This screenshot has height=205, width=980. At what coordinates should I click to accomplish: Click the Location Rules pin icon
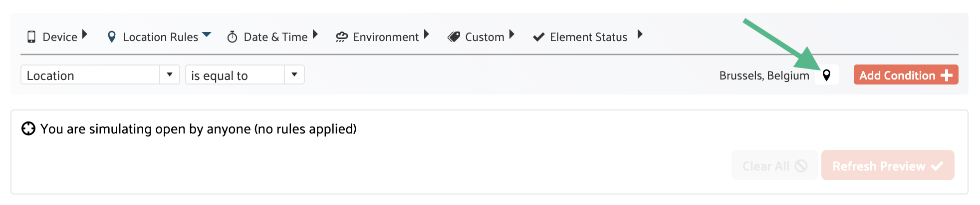tap(112, 37)
